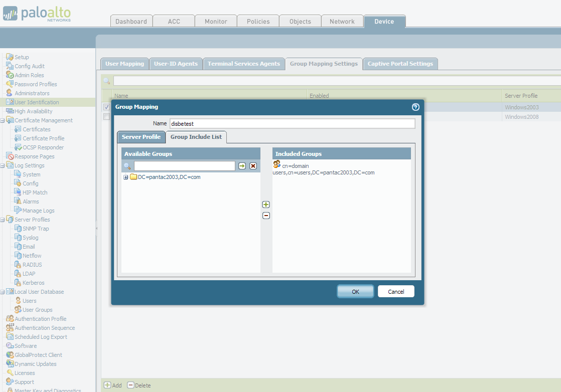Collapse the Local User Database tree
The height and width of the screenshot is (392, 561).
tap(2, 292)
